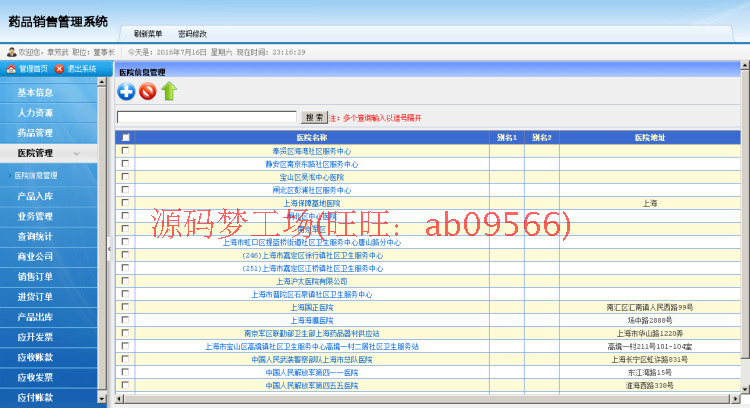The height and width of the screenshot is (408, 750).
Task: Click the 退出系统 logout link
Action: [81, 69]
